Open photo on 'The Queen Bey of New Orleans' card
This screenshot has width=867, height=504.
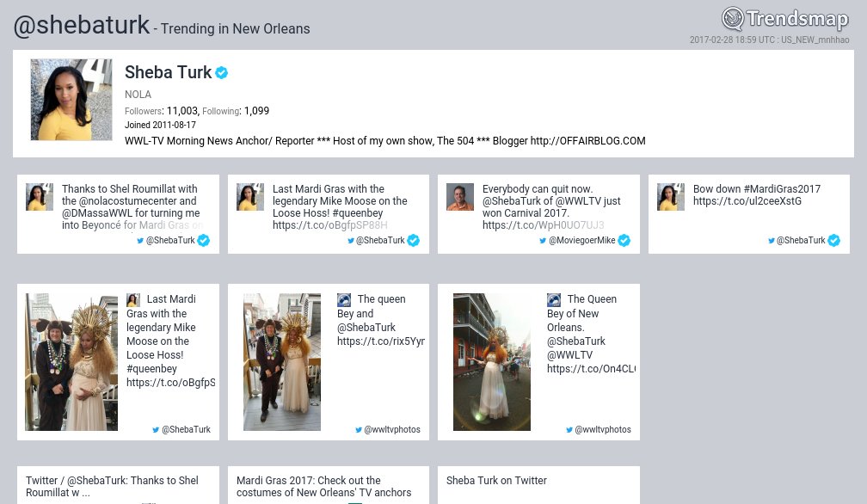click(492, 362)
